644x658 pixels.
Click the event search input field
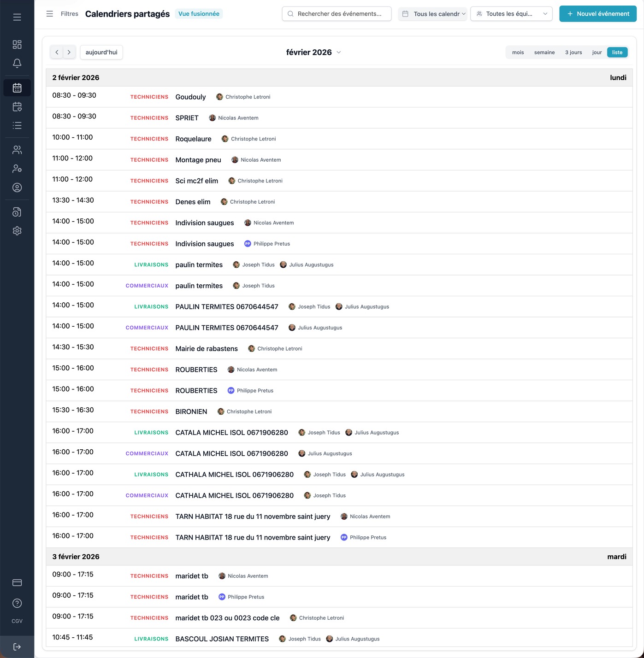[x=337, y=14]
